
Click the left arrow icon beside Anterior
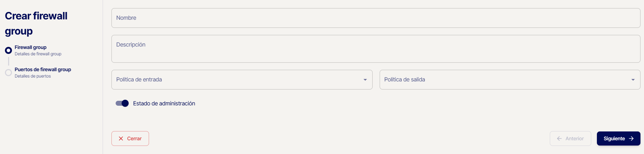point(559,138)
